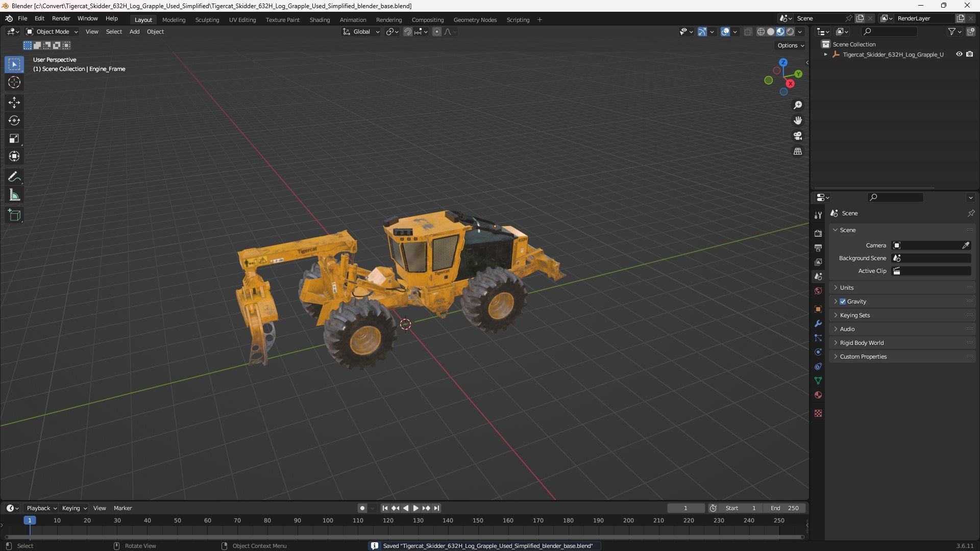Toggle the camera view icon

click(798, 136)
